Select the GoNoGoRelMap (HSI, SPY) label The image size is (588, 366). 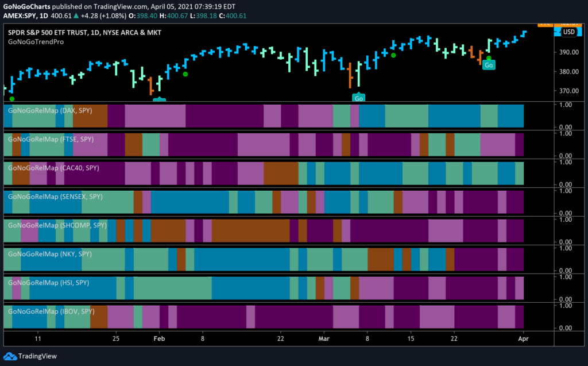49,283
